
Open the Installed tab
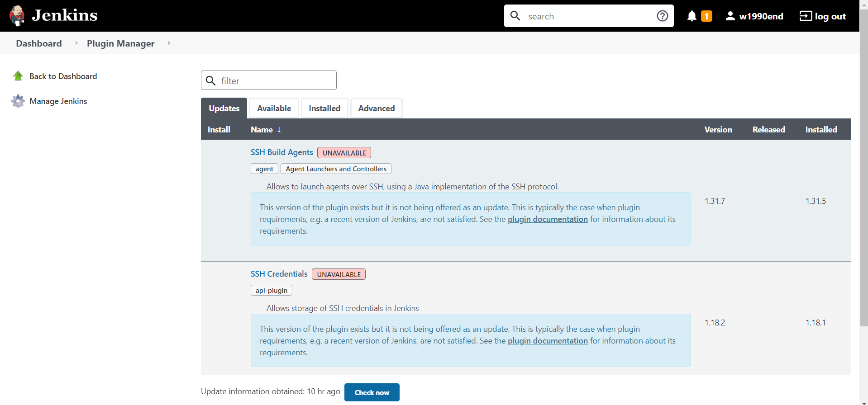click(x=324, y=108)
